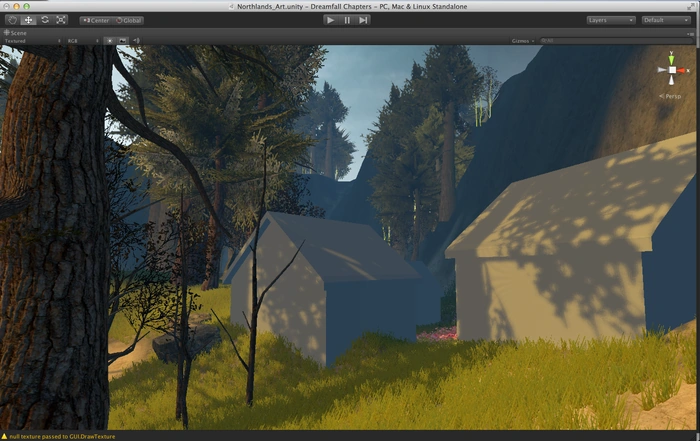
Task: Toggle scene audio speaker button
Action: pos(135,41)
